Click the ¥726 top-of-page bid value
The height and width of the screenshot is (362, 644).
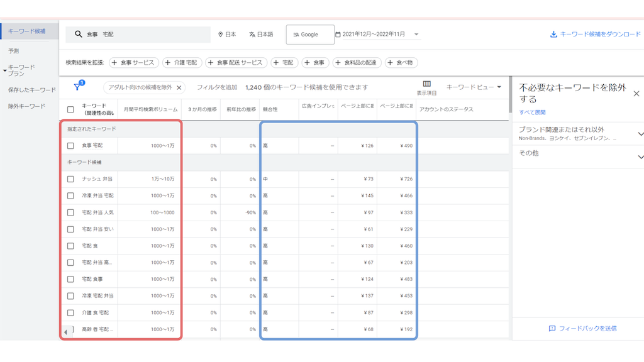[x=406, y=179]
